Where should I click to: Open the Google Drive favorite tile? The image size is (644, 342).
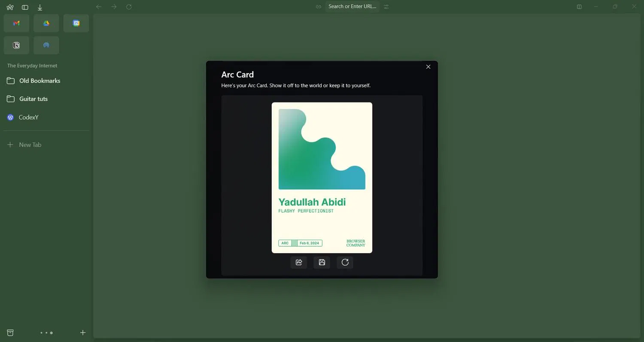coord(46,23)
